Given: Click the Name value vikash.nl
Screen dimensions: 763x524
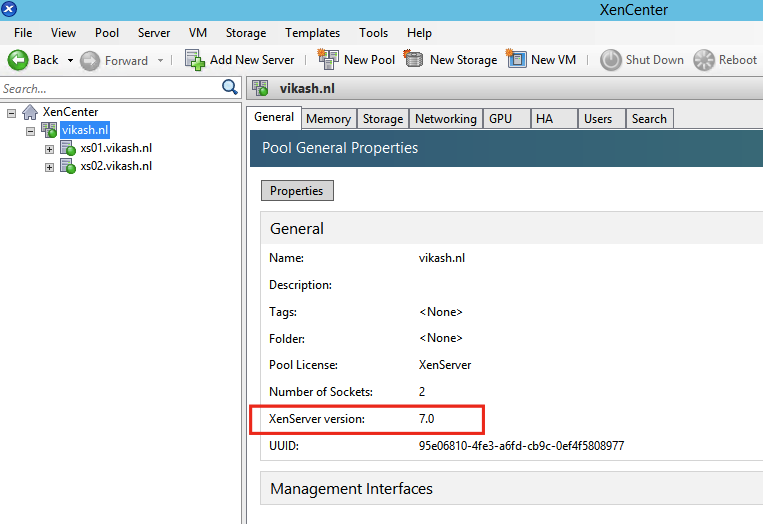Looking at the screenshot, I should 441,258.
